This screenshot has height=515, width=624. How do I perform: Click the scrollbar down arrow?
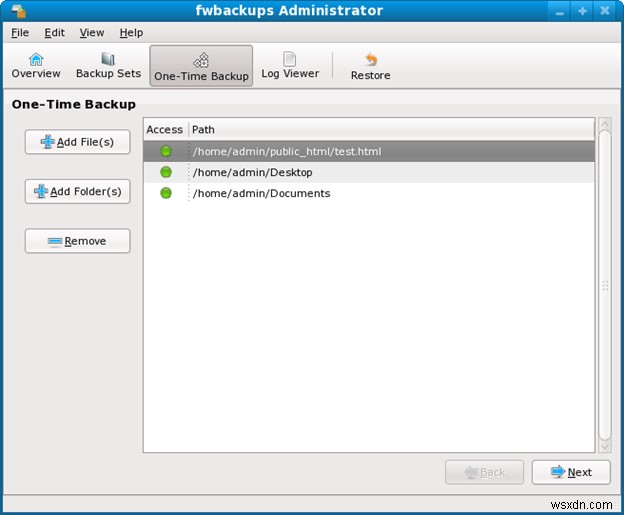coord(604,446)
